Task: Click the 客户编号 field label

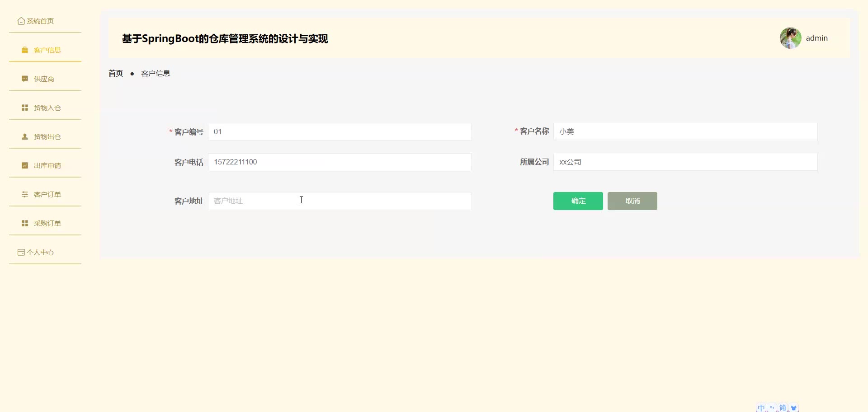Action: click(x=189, y=132)
